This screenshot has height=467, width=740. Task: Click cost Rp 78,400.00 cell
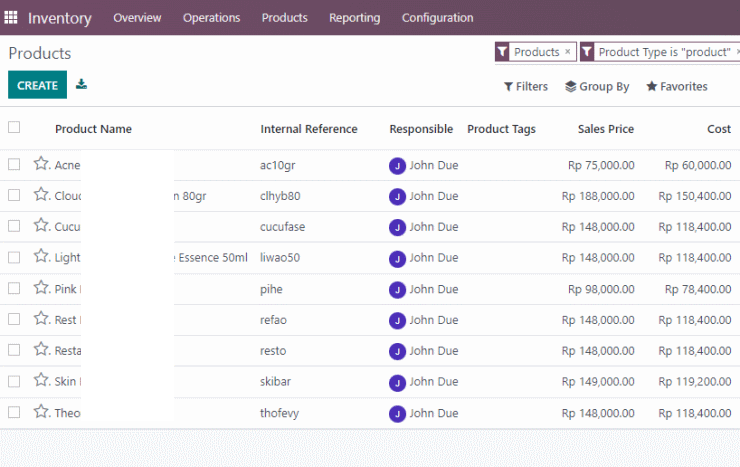point(698,289)
